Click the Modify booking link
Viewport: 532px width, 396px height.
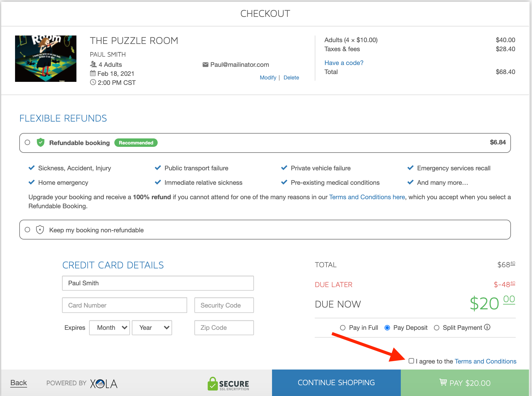268,78
